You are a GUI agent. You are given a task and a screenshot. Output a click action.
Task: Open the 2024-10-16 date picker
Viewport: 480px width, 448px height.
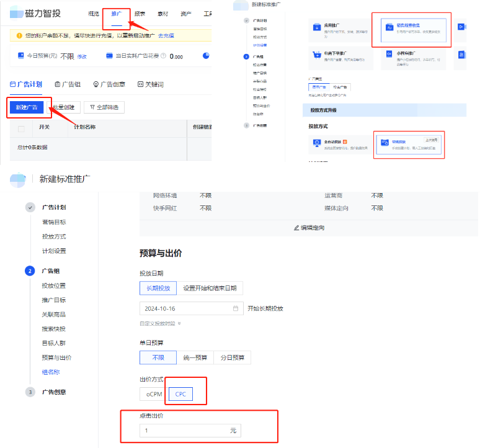192,308
